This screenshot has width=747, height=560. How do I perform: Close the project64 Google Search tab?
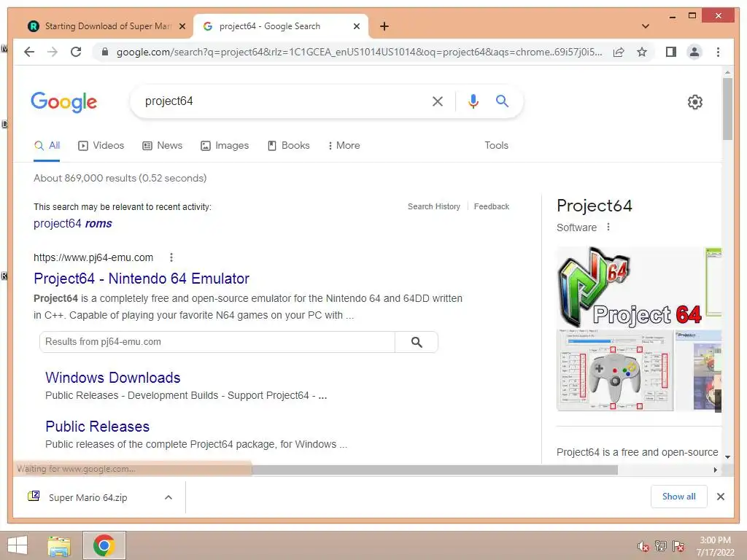click(356, 26)
